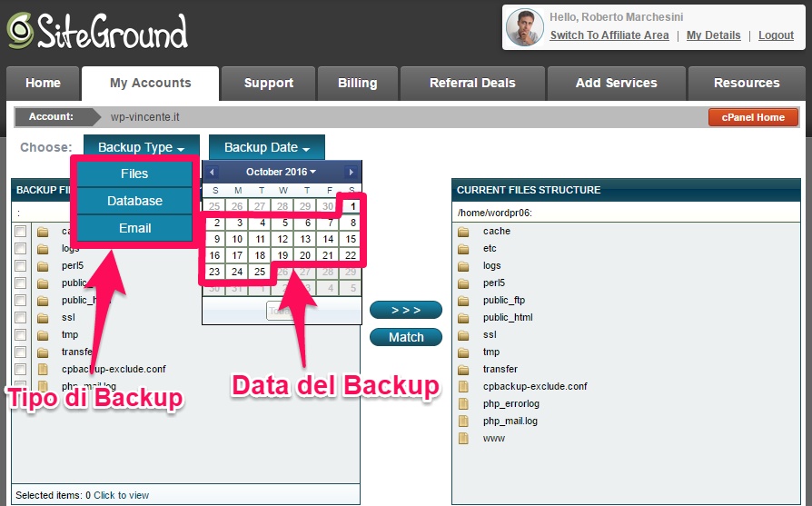This screenshot has height=506, width=812.
Task: Open the My Details link
Action: (713, 35)
